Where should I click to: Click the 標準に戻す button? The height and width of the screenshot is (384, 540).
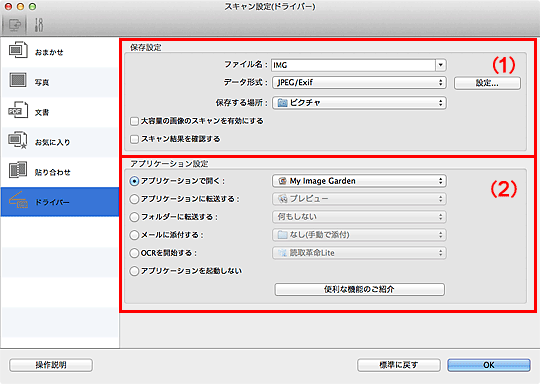pos(398,365)
